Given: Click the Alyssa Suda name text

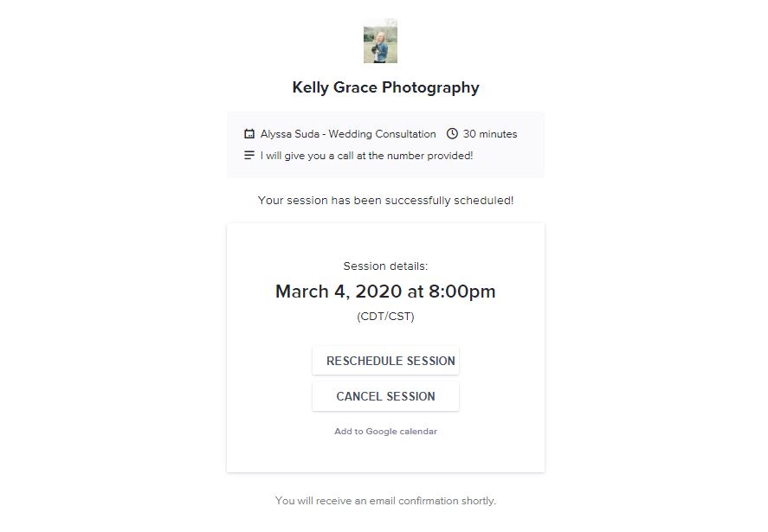Looking at the screenshot, I should click(x=289, y=134).
